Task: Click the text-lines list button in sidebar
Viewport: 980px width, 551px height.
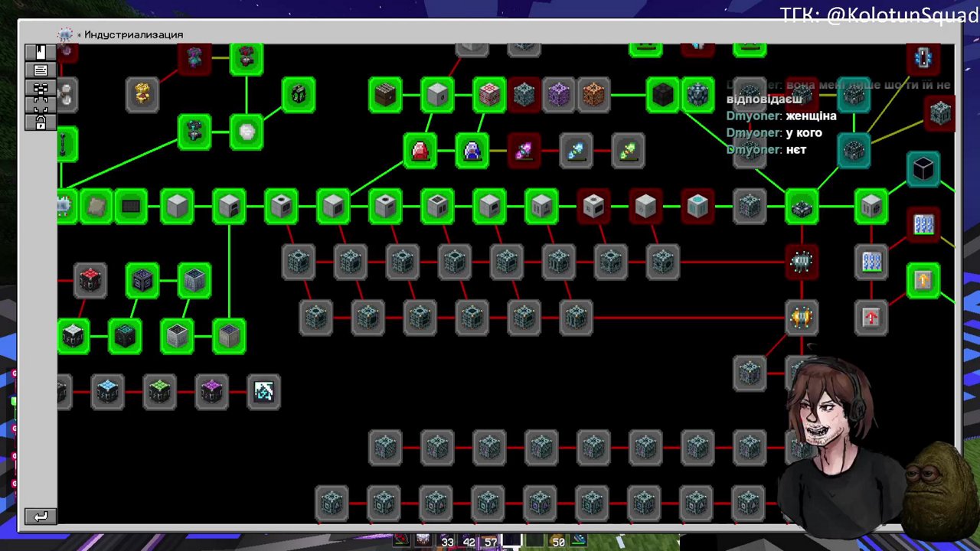Action: (x=41, y=70)
